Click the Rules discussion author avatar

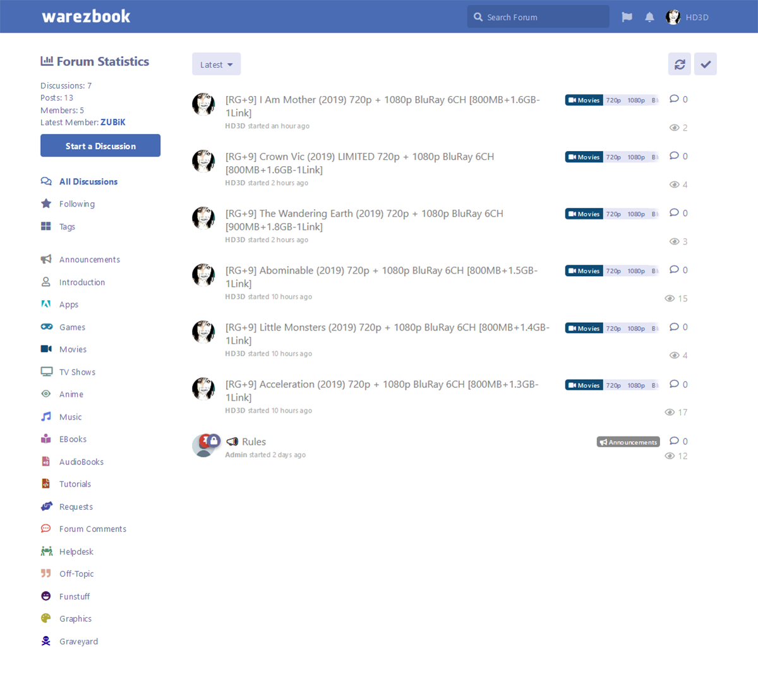pos(203,445)
